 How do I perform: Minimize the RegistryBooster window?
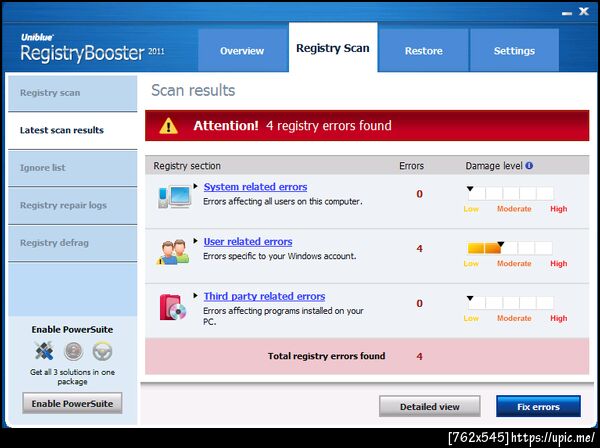(x=567, y=13)
